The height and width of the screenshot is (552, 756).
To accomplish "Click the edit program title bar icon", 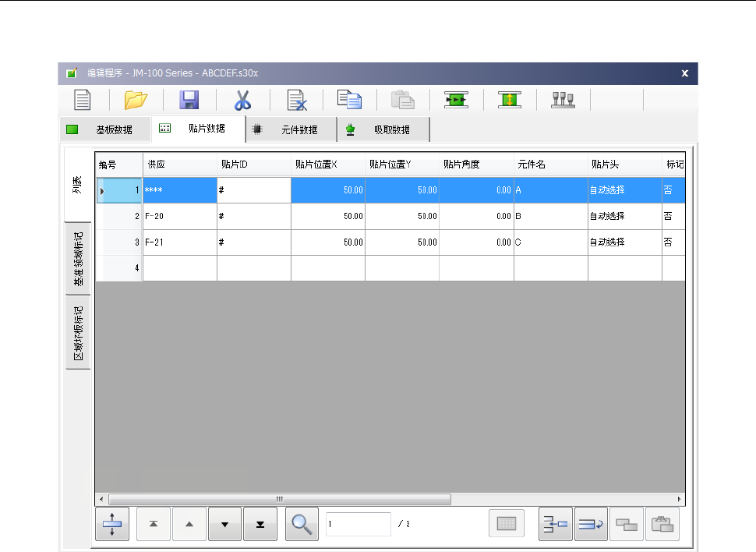I will tap(72, 73).
